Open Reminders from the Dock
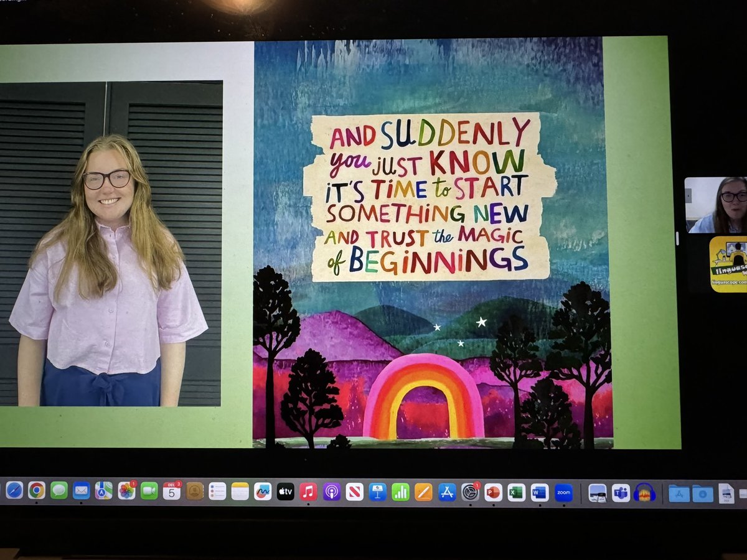 click(x=217, y=491)
